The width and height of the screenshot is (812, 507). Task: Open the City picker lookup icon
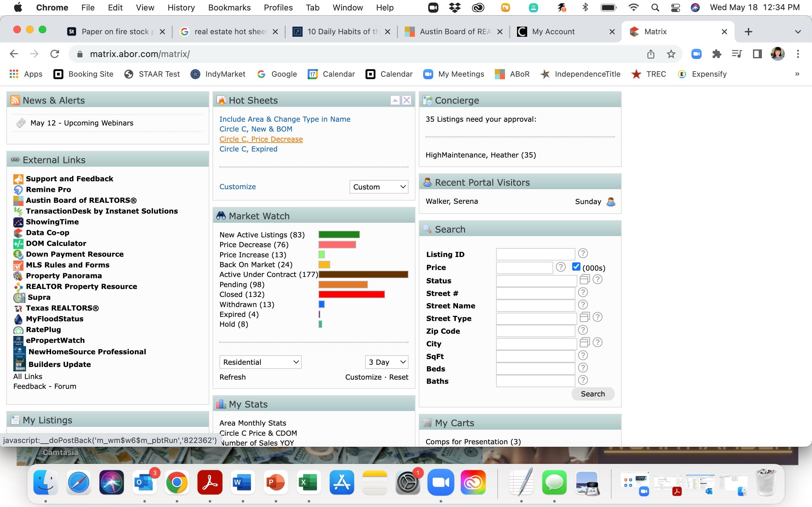(585, 342)
